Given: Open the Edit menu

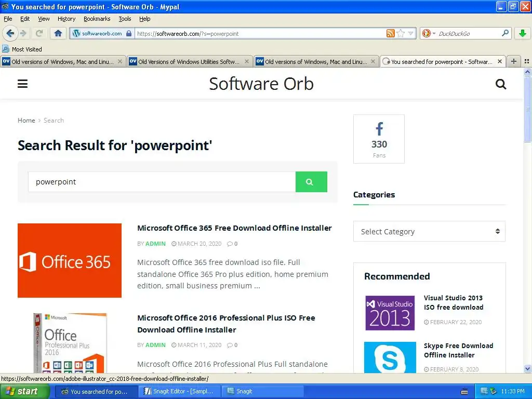Looking at the screenshot, I should (25, 19).
